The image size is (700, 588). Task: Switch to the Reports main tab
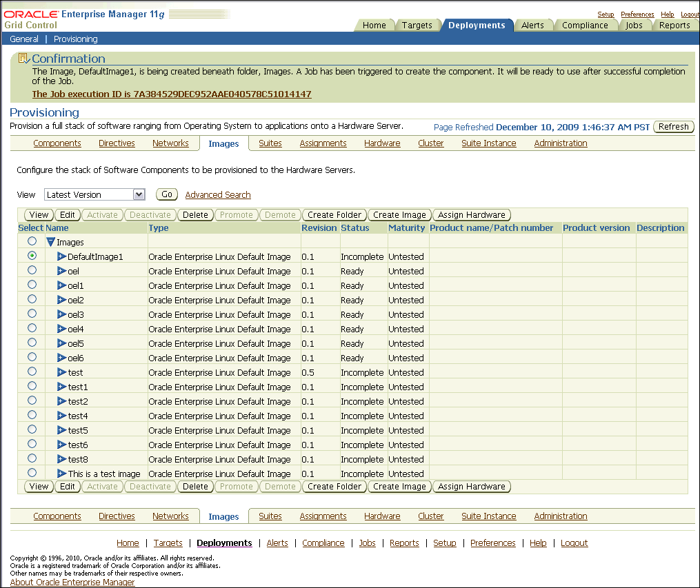674,26
